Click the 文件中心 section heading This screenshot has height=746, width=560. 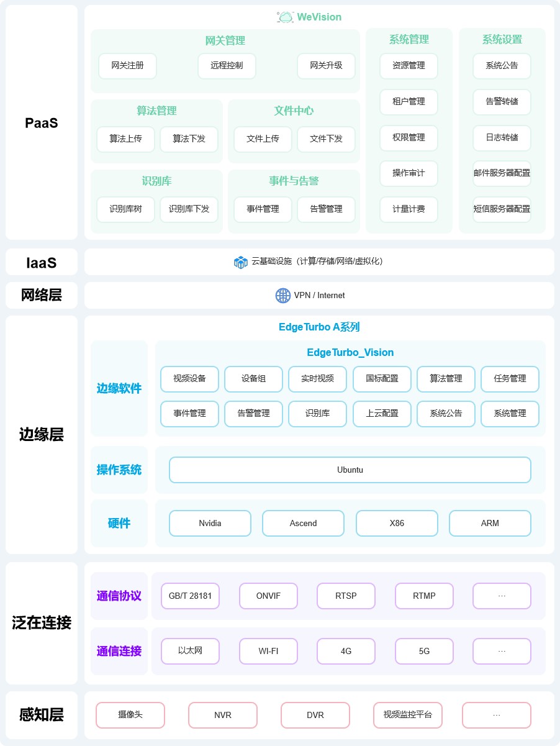(294, 111)
